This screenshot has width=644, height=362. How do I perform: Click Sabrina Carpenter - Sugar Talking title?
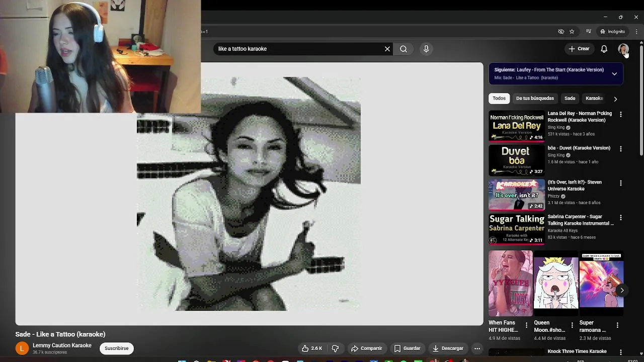click(x=581, y=220)
